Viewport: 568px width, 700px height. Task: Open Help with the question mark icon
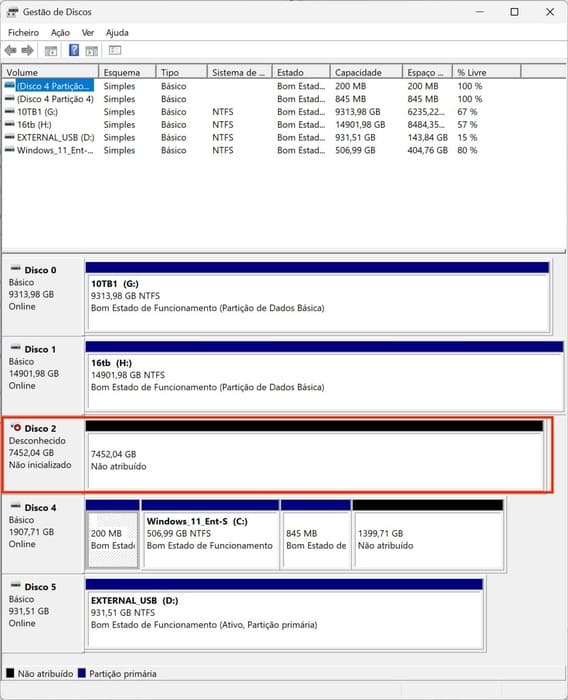pos(74,50)
